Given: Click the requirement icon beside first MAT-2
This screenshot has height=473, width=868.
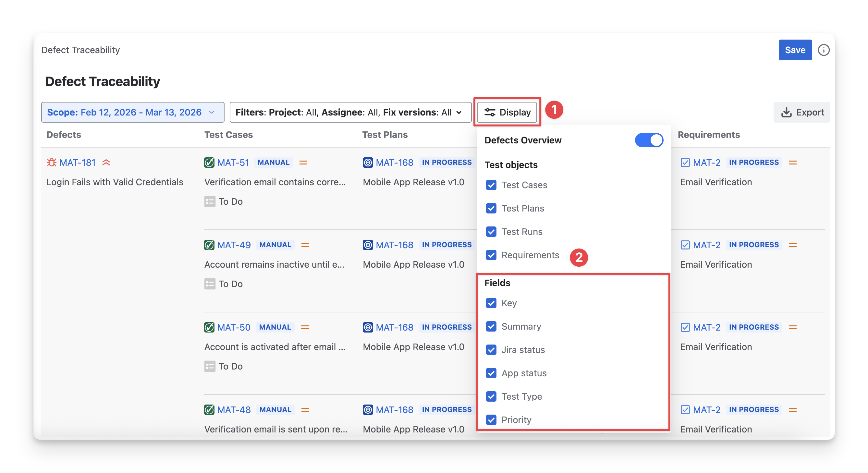Looking at the screenshot, I should pyautogui.click(x=685, y=163).
